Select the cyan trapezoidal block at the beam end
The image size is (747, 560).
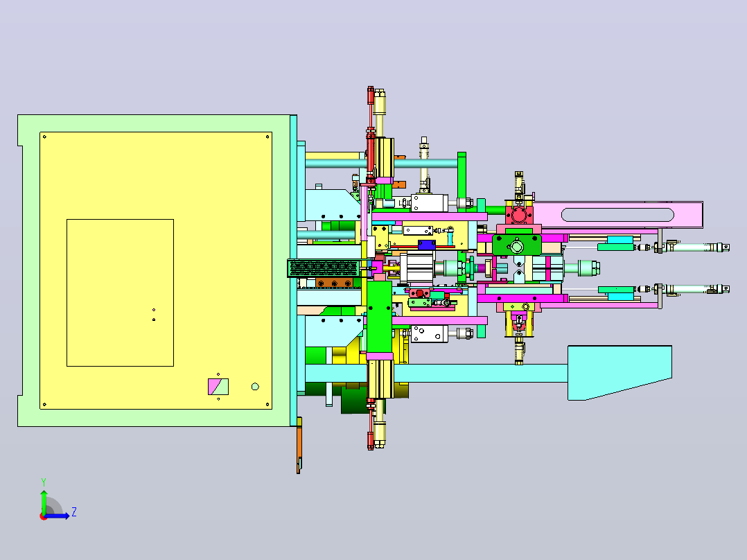(x=619, y=373)
